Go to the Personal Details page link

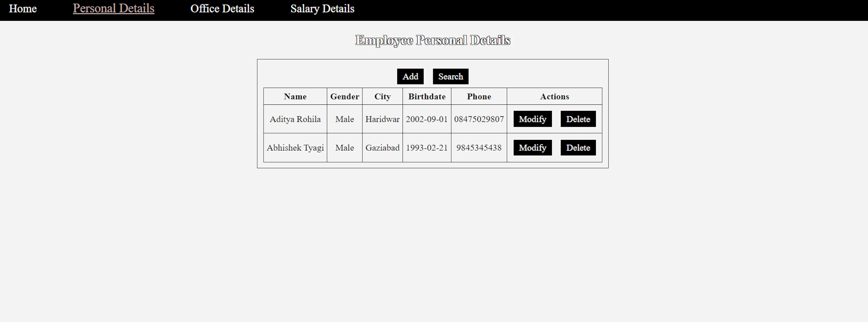[113, 9]
